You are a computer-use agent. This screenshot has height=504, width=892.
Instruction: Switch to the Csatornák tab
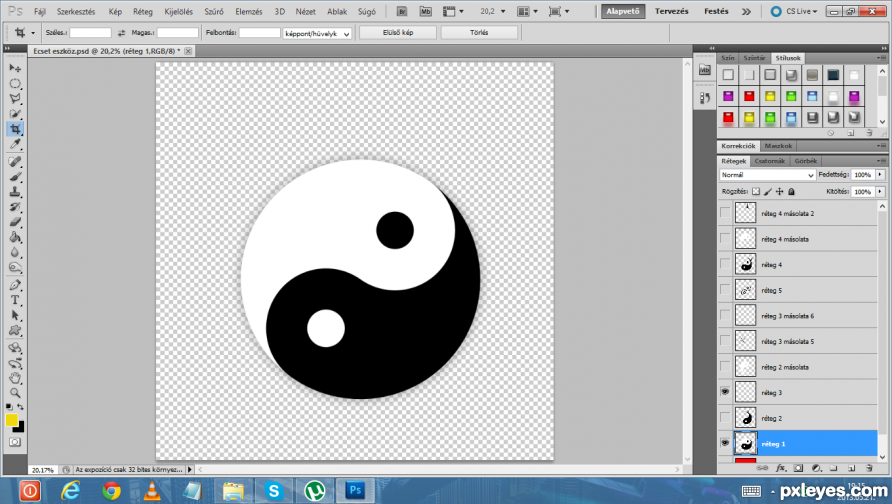coord(770,161)
